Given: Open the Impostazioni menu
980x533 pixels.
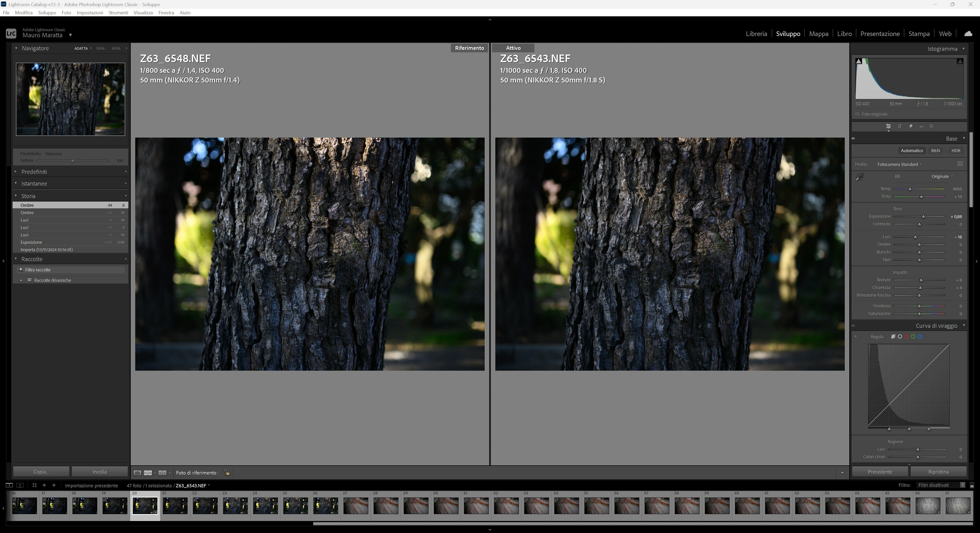Looking at the screenshot, I should tap(90, 13).
